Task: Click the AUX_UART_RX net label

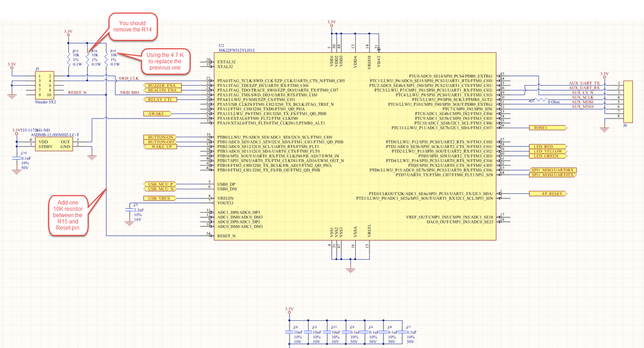Action: 584,88
